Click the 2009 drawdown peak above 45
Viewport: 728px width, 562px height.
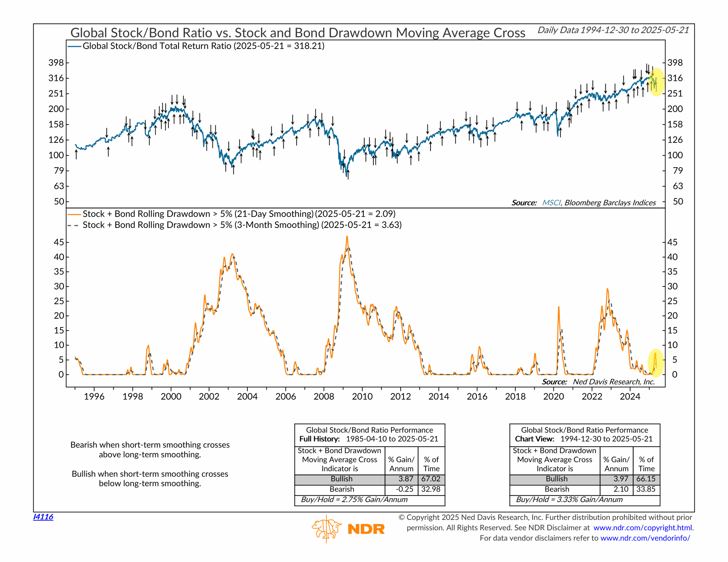(347, 237)
